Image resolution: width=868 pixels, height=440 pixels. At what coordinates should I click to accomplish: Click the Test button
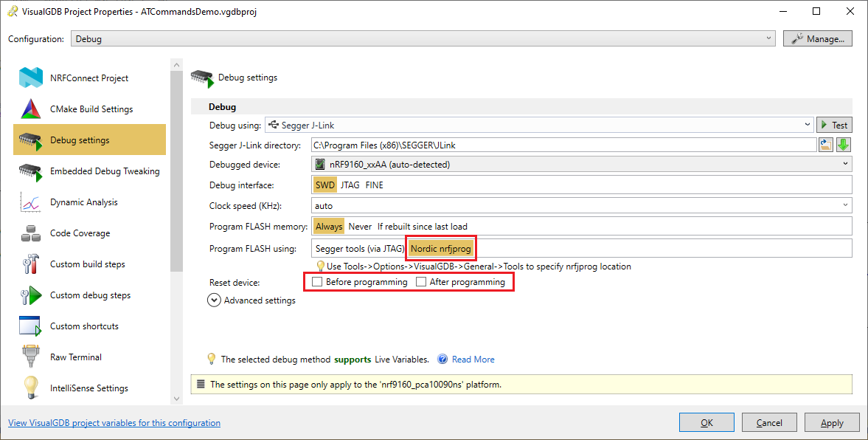click(x=834, y=126)
